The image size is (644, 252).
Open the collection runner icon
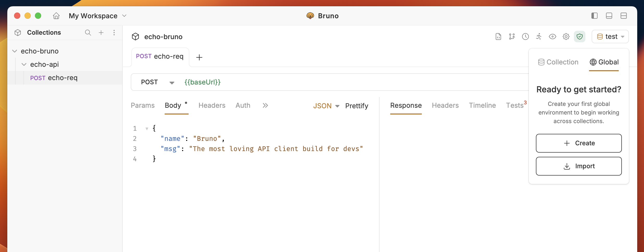tap(539, 37)
